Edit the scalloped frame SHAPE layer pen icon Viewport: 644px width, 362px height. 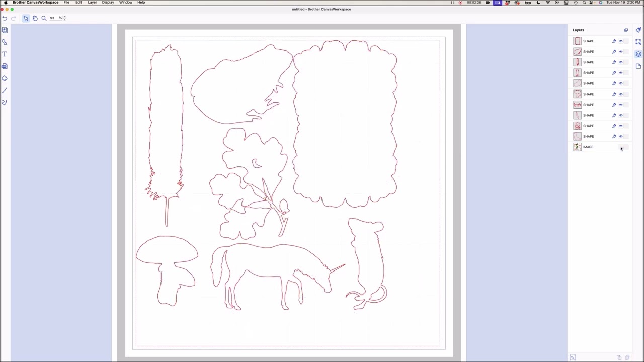coord(614,41)
